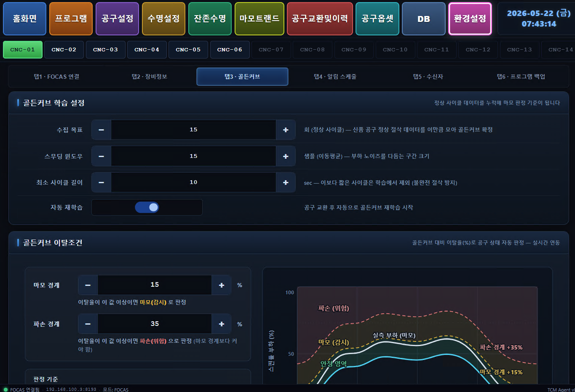
Task: Click the 마모 경계 +15% chart label
Action: point(501,372)
